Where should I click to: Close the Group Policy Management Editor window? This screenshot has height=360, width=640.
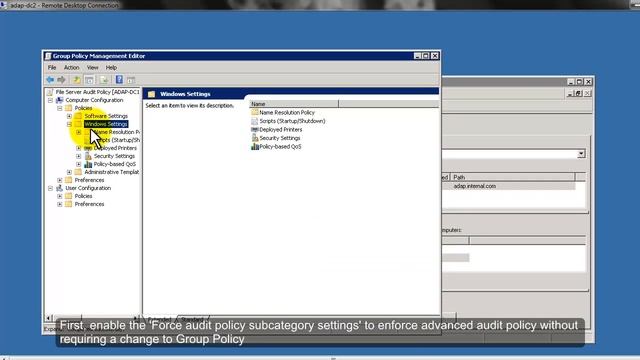[x=435, y=56]
